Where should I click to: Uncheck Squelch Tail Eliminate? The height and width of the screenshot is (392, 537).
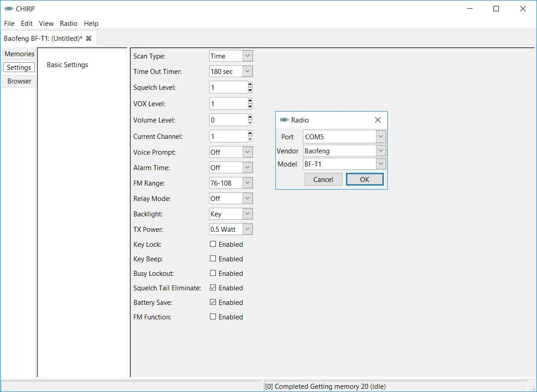click(213, 288)
